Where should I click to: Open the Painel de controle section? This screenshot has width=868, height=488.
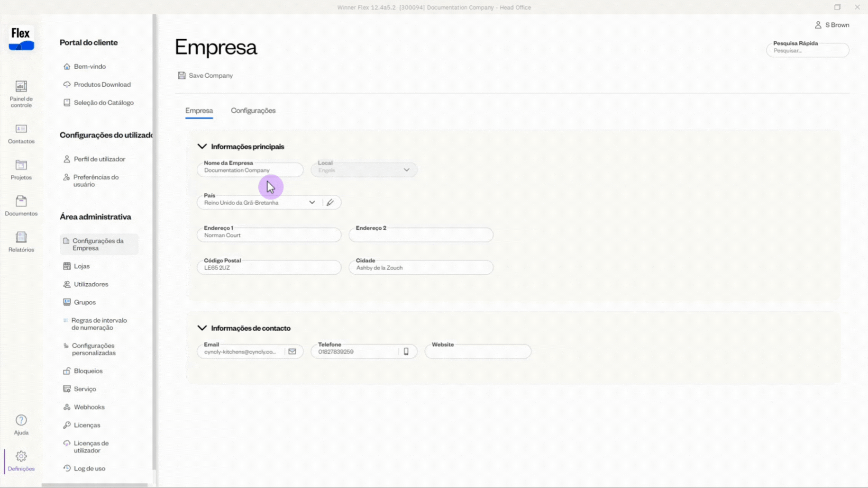[21, 92]
